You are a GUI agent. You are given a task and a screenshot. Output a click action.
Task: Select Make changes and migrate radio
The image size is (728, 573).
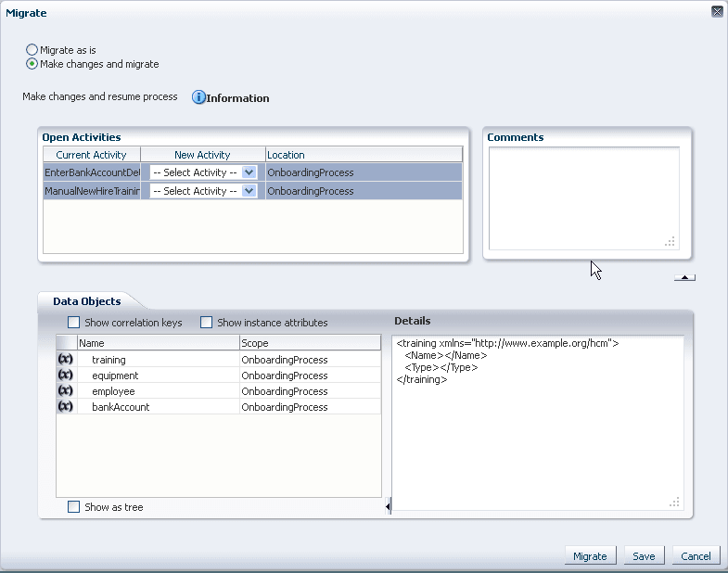pos(32,64)
